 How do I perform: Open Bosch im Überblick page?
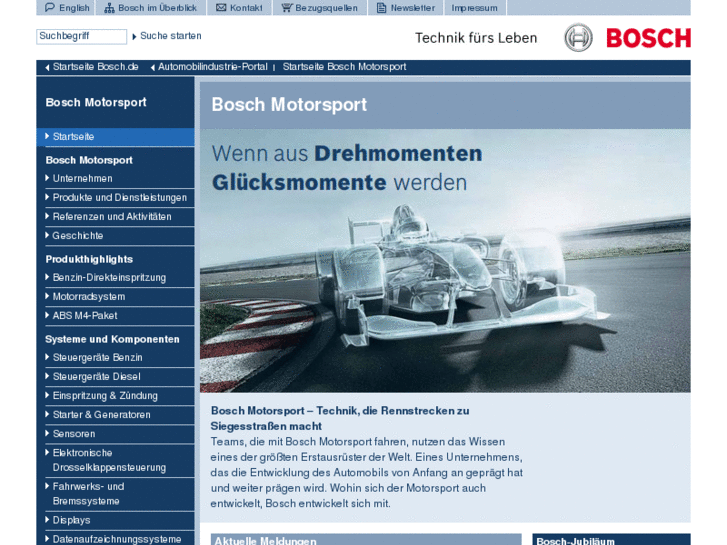pyautogui.click(x=157, y=8)
